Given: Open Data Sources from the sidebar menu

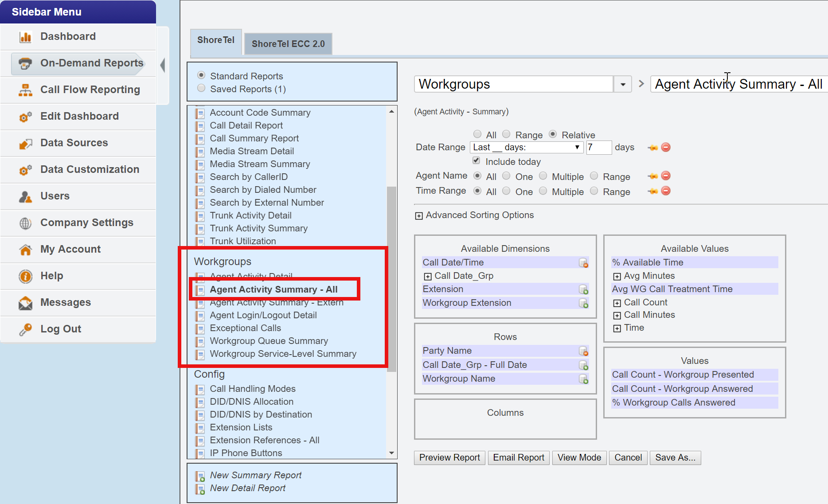Looking at the screenshot, I should pyautogui.click(x=74, y=143).
